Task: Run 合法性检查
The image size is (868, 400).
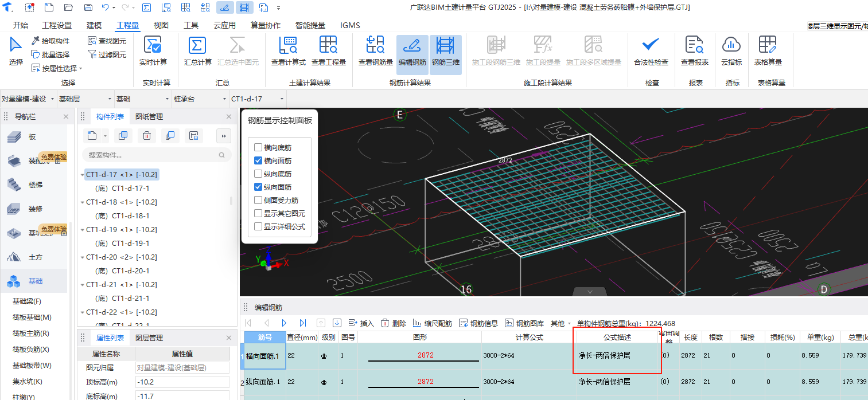Action: [x=651, y=51]
